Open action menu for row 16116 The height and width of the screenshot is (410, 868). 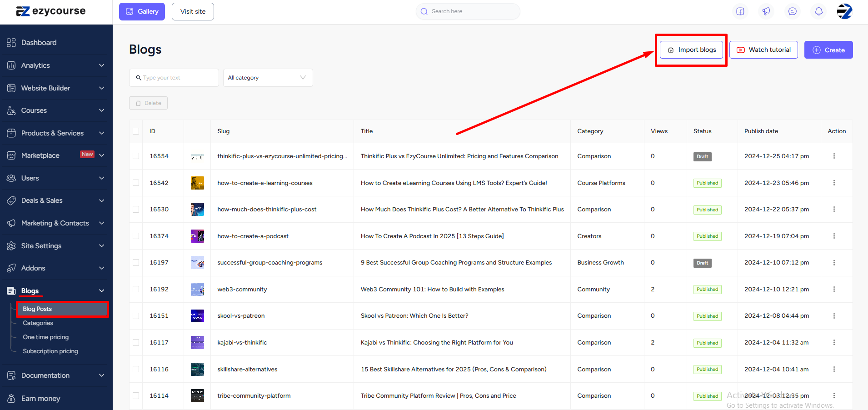pos(834,369)
